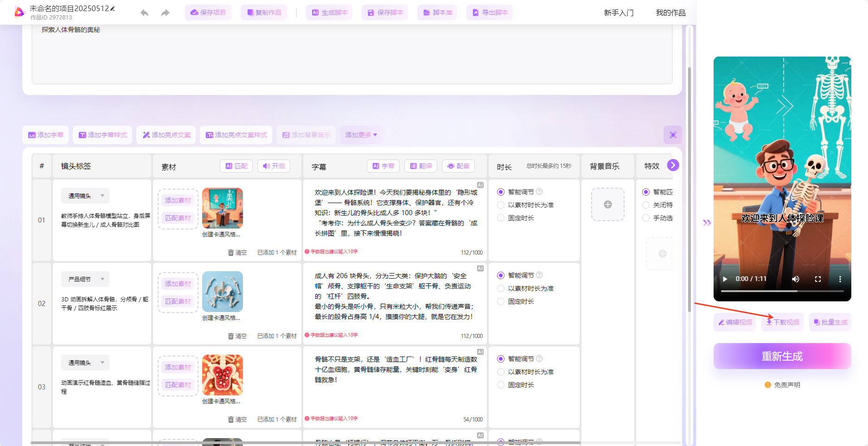Viewport: 868px width, 446px height.
Task: Clear shot 01 materials with the 清空 trash icon
Action: point(237,252)
